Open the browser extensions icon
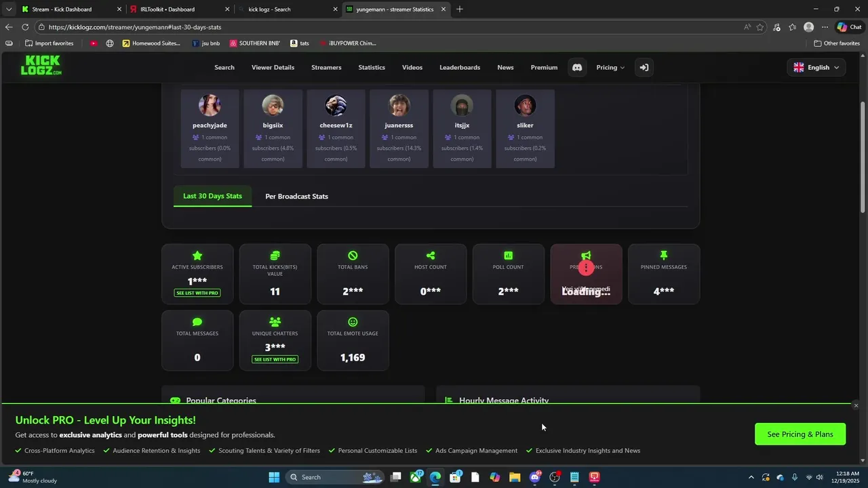The image size is (868, 488). pyautogui.click(x=776, y=27)
